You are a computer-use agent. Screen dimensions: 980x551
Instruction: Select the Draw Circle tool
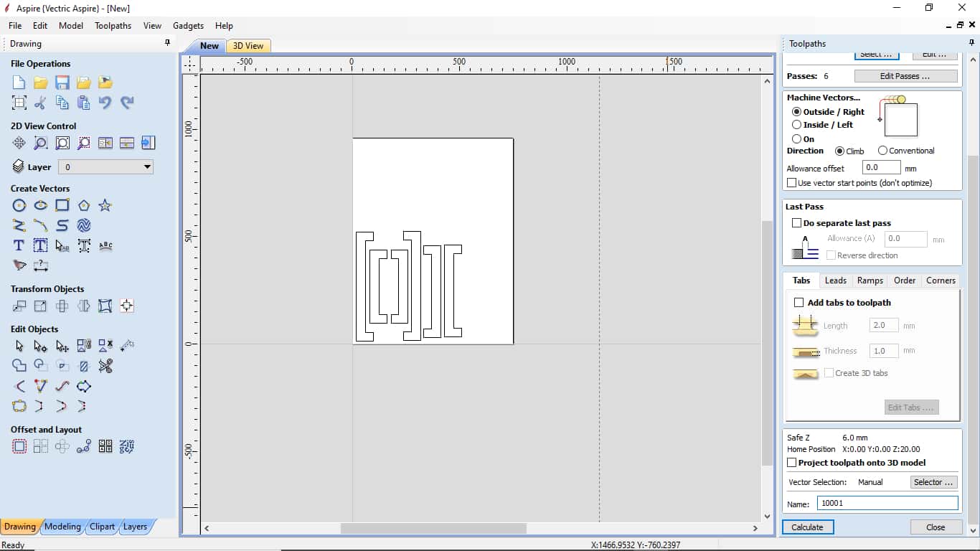[x=19, y=205]
